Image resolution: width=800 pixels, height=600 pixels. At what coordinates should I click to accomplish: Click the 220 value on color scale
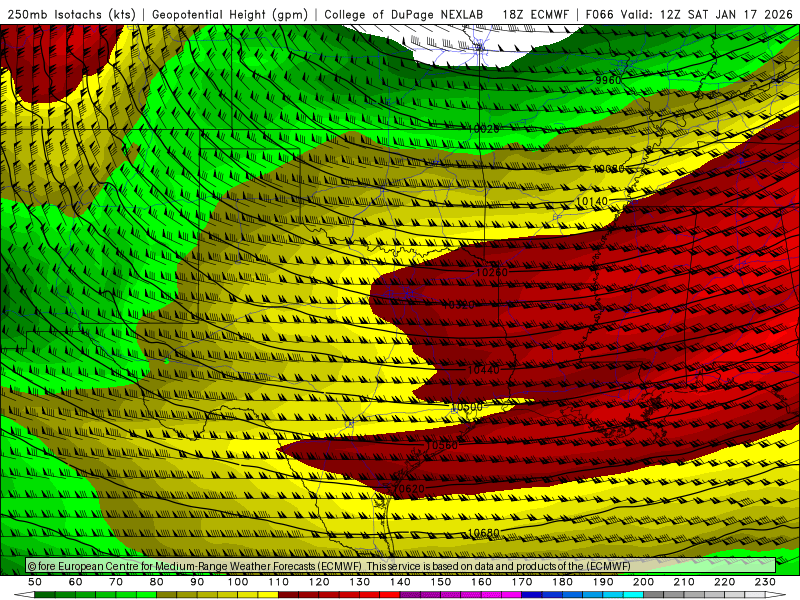[x=724, y=582]
